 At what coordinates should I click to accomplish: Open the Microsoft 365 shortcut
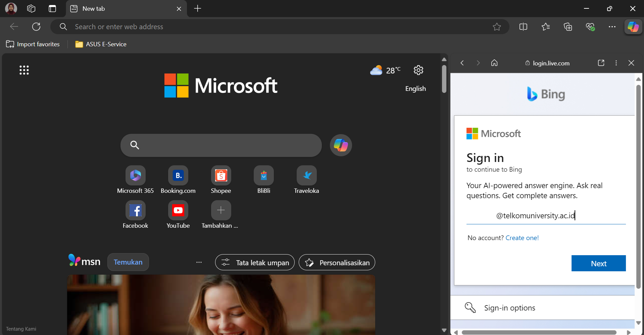(135, 175)
